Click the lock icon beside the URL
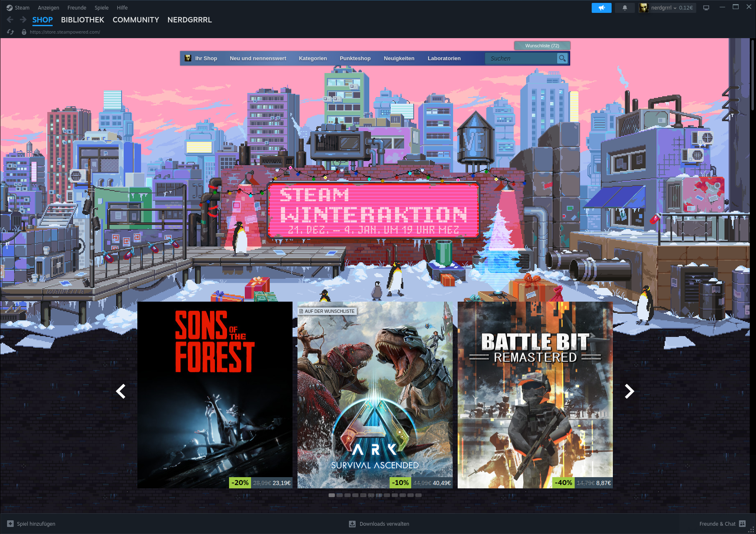This screenshot has width=756, height=534. tap(24, 32)
